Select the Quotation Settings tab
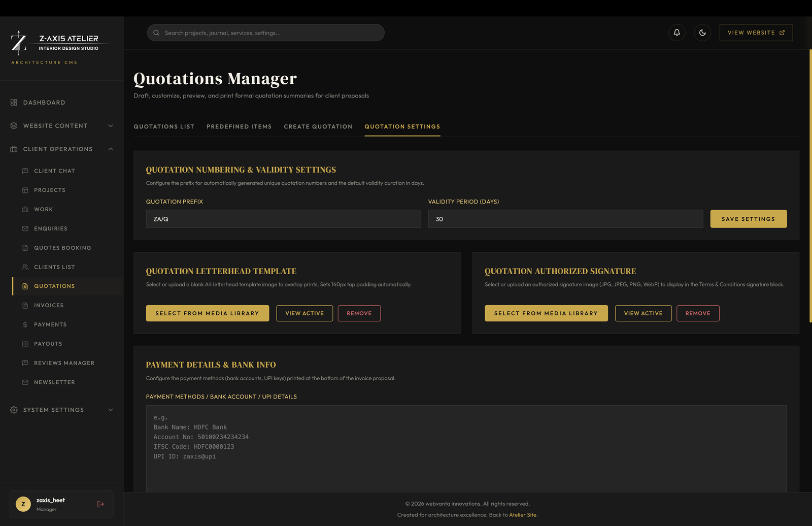This screenshot has width=812, height=526. pyautogui.click(x=402, y=127)
